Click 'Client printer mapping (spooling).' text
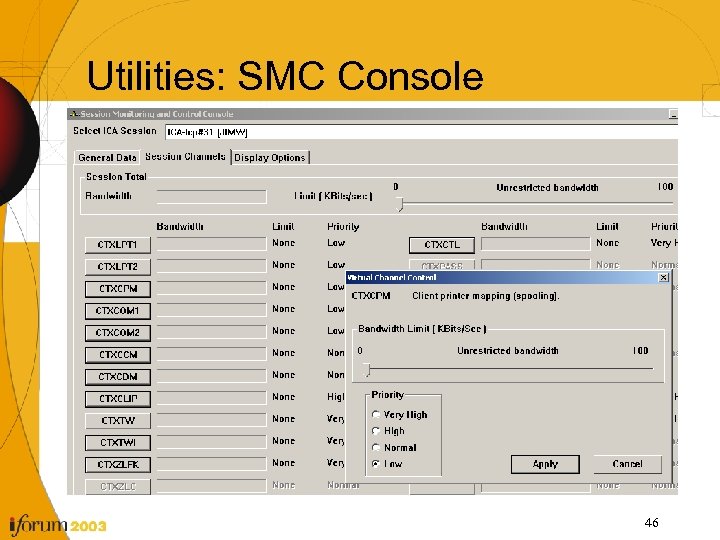 click(485, 296)
